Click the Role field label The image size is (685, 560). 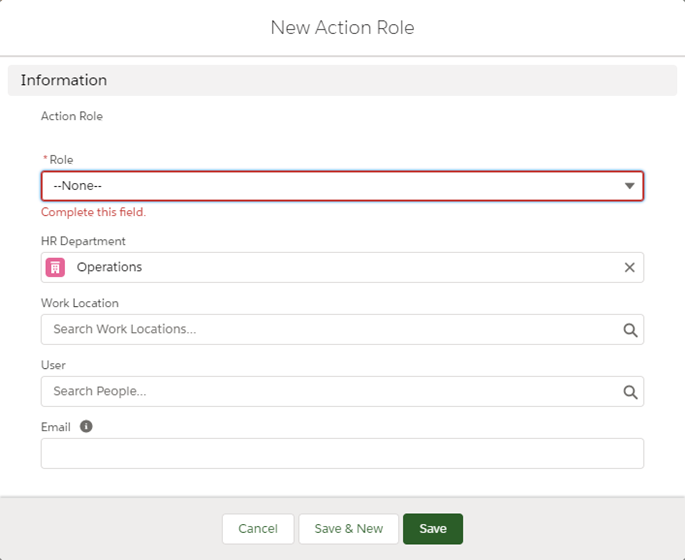60,160
